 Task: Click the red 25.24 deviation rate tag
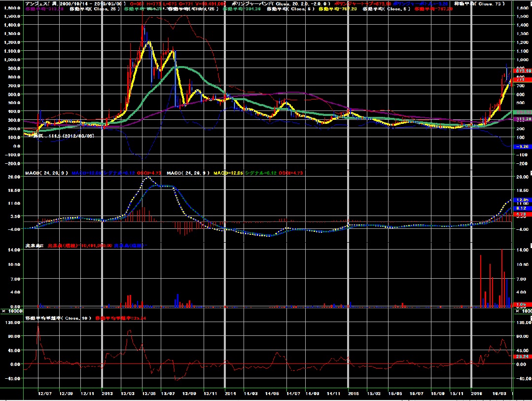point(522,356)
